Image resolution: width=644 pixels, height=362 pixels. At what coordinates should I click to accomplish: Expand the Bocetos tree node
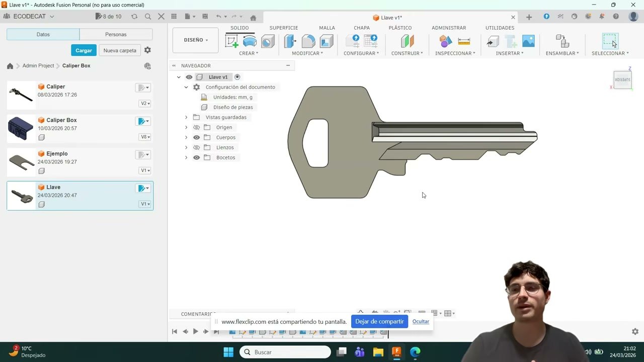click(186, 157)
